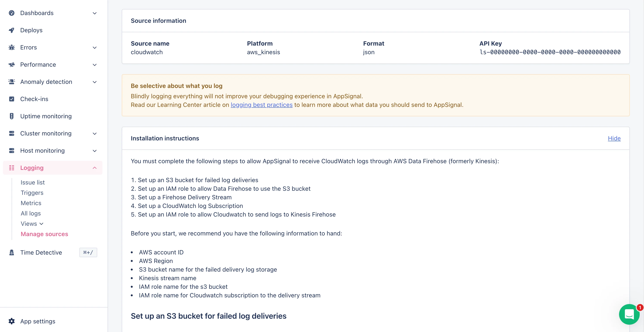The height and width of the screenshot is (332, 644).
Task: Click the IAM role name for s3 bucket bullet
Action: coord(183,287)
